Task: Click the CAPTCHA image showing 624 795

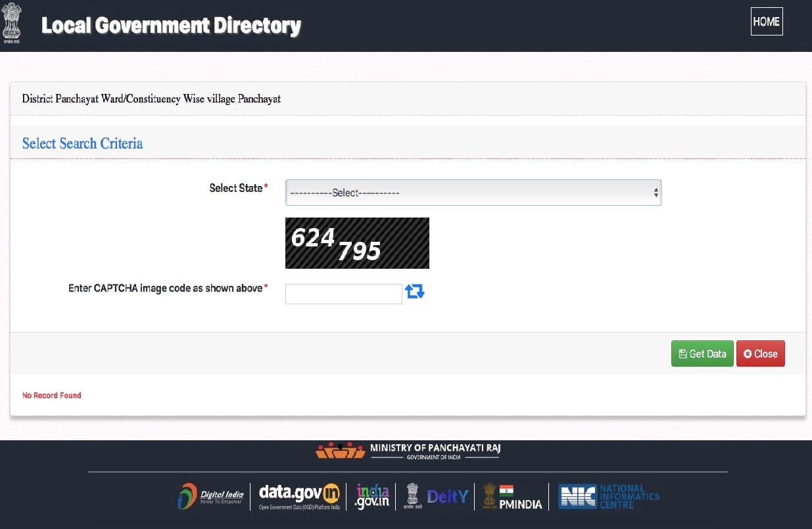Action: pos(357,243)
